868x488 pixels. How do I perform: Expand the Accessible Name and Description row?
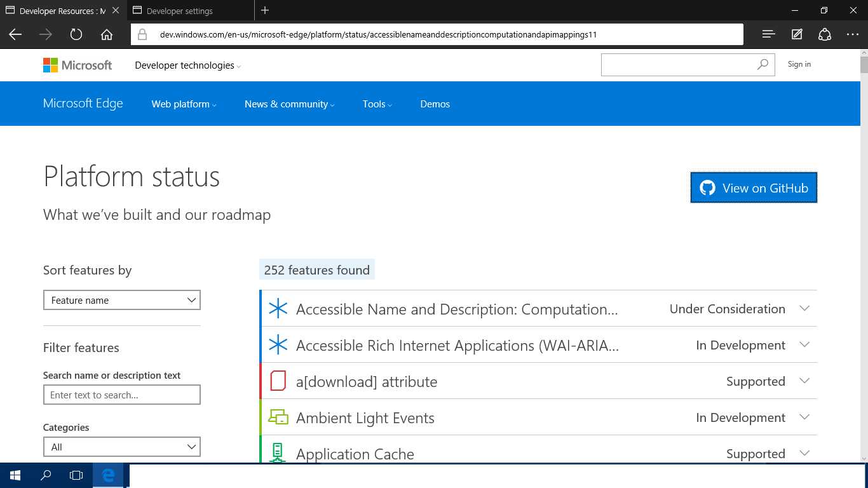coord(804,308)
